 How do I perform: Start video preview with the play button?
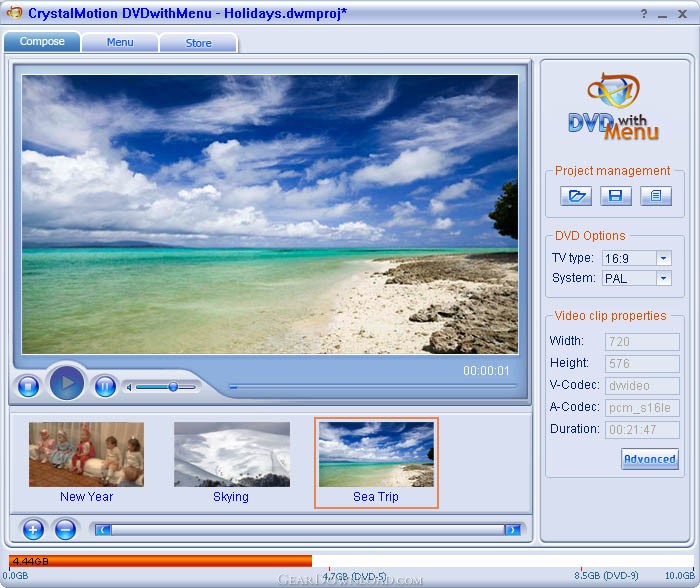click(x=67, y=383)
